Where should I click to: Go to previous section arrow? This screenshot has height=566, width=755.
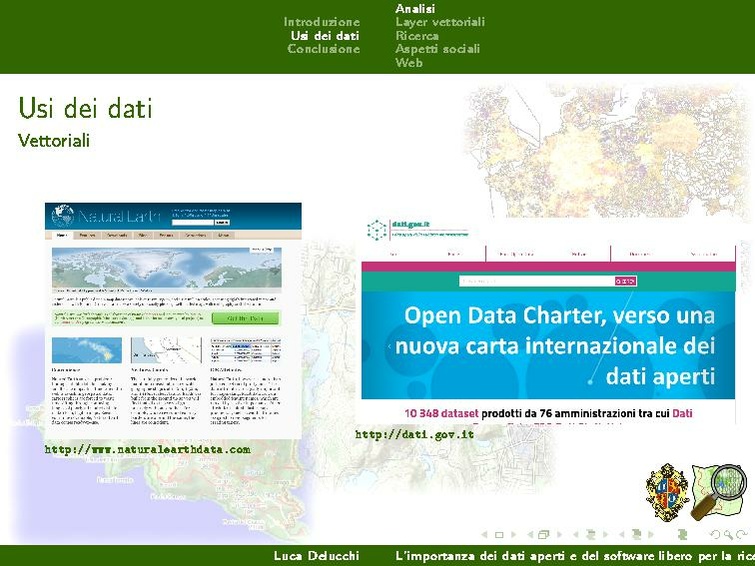point(622,535)
